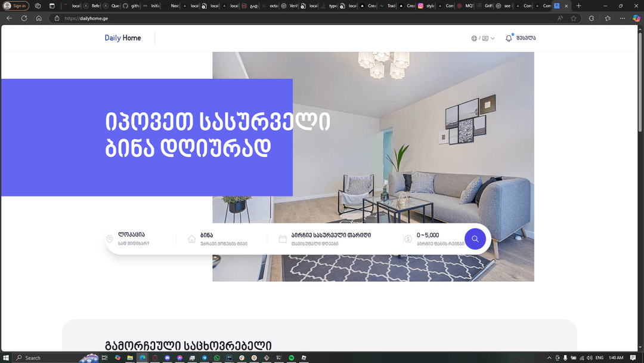Image resolution: width=644 pixels, height=363 pixels.
Task: Click the dollar icon beside the price range
Action: coord(408,238)
